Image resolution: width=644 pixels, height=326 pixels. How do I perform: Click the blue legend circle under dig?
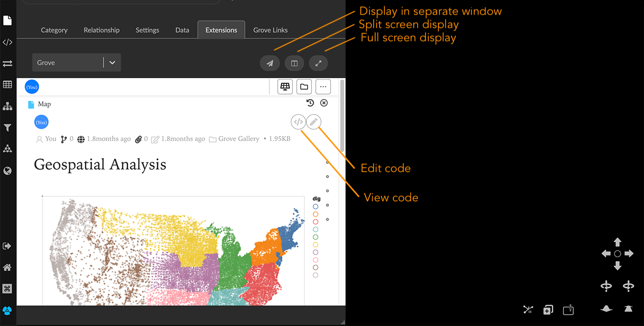(x=316, y=206)
